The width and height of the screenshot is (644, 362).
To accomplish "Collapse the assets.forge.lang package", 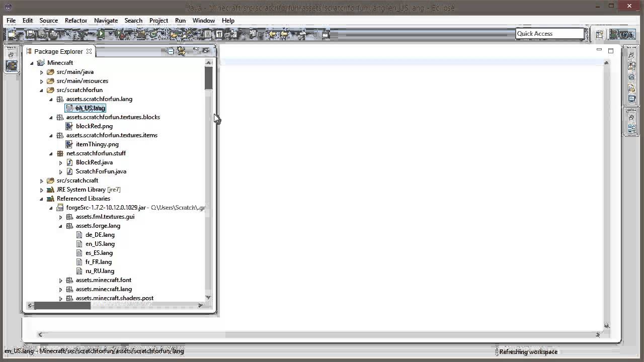I will click(x=60, y=226).
